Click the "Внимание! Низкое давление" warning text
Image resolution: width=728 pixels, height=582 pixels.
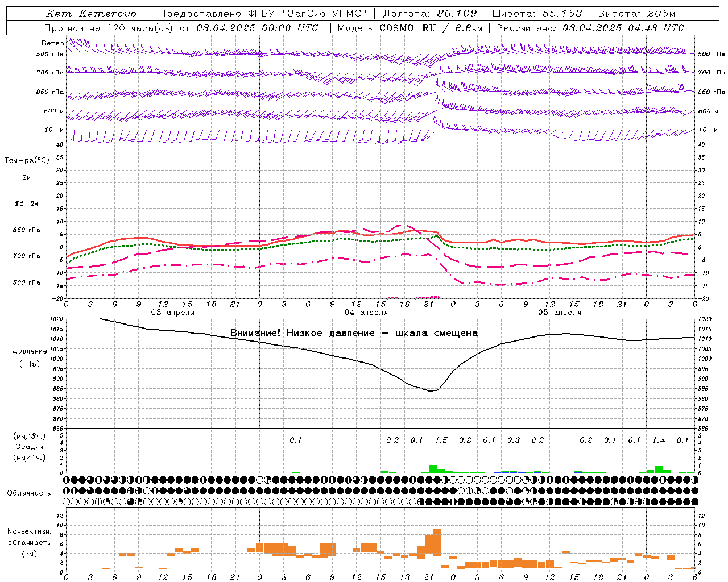coord(303,333)
